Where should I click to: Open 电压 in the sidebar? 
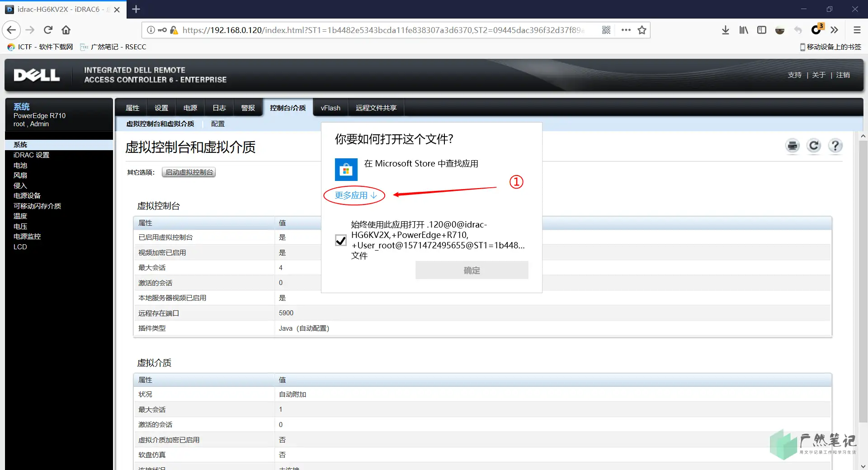coord(20,227)
